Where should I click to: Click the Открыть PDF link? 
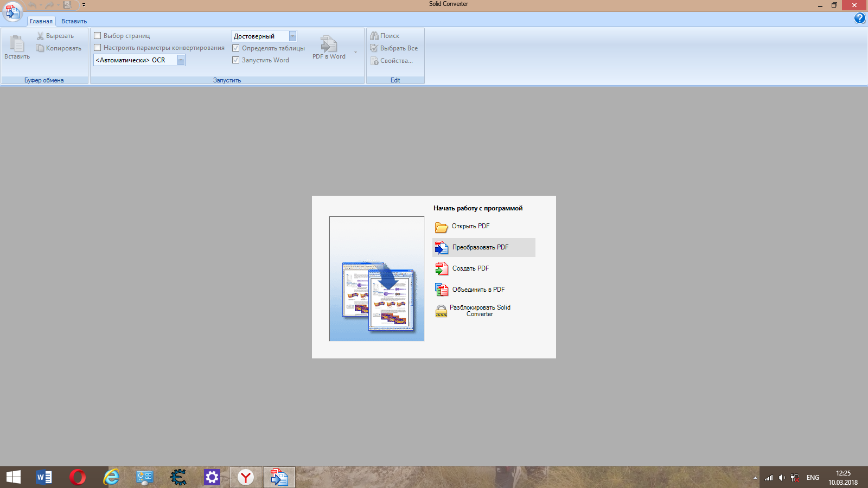(471, 226)
